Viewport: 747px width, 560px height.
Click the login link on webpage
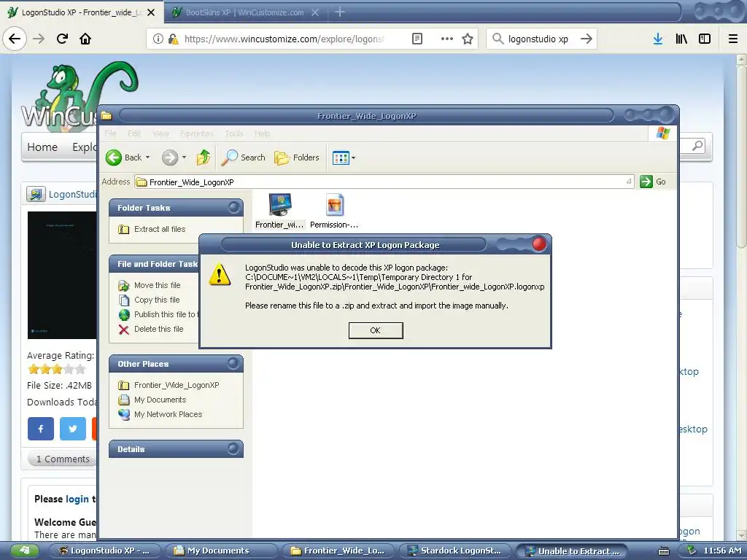click(77, 499)
